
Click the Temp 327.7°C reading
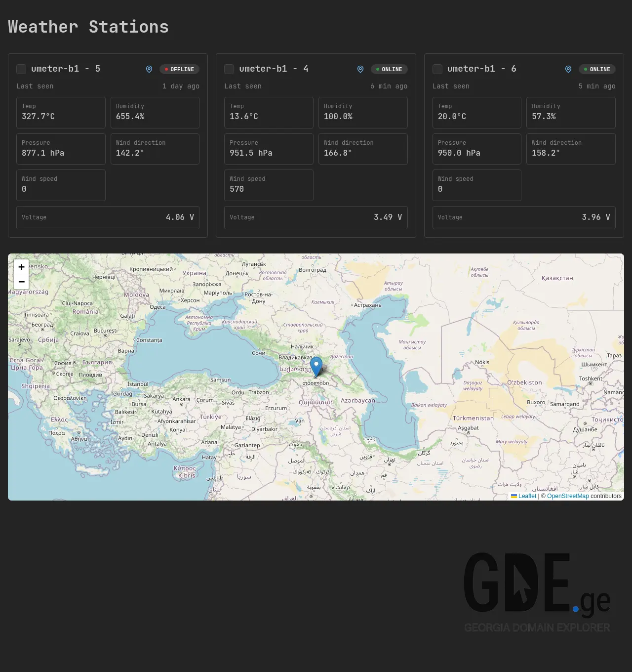point(61,113)
